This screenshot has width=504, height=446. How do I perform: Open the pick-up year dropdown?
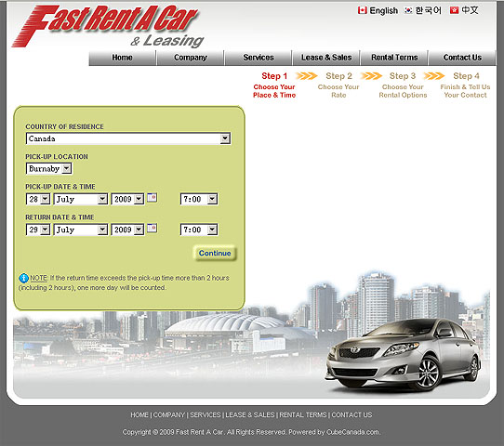coord(127,199)
